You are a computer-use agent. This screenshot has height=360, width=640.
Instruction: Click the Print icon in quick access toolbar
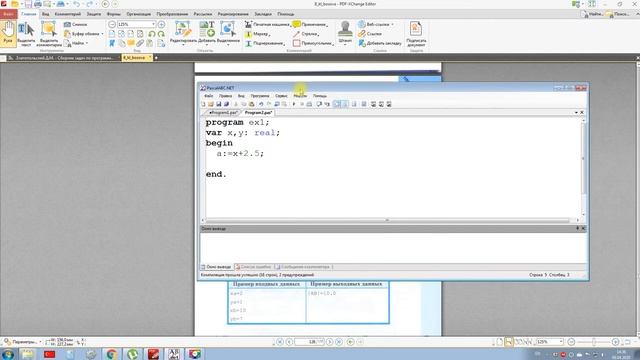38,4
